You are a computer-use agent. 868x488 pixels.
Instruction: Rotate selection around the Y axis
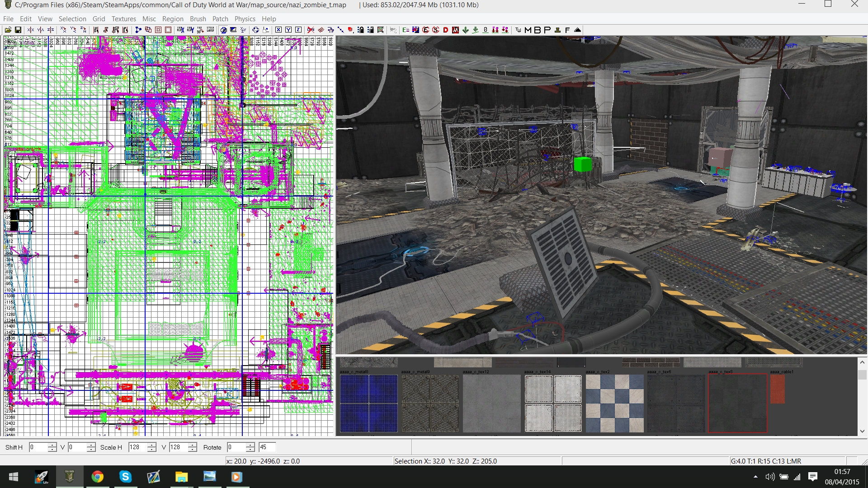(x=73, y=30)
